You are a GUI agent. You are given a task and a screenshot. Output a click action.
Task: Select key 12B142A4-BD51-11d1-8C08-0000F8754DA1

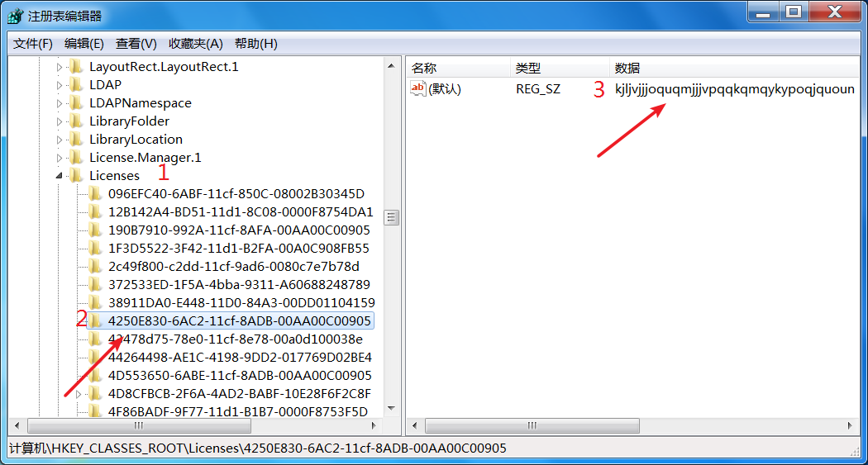[x=241, y=212]
